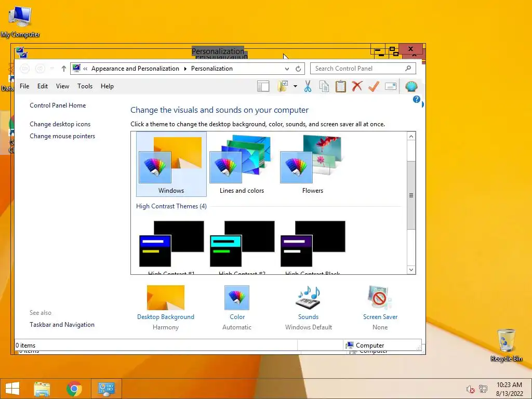Open the Windows Start button
This screenshot has width=532, height=399.
coord(12,389)
